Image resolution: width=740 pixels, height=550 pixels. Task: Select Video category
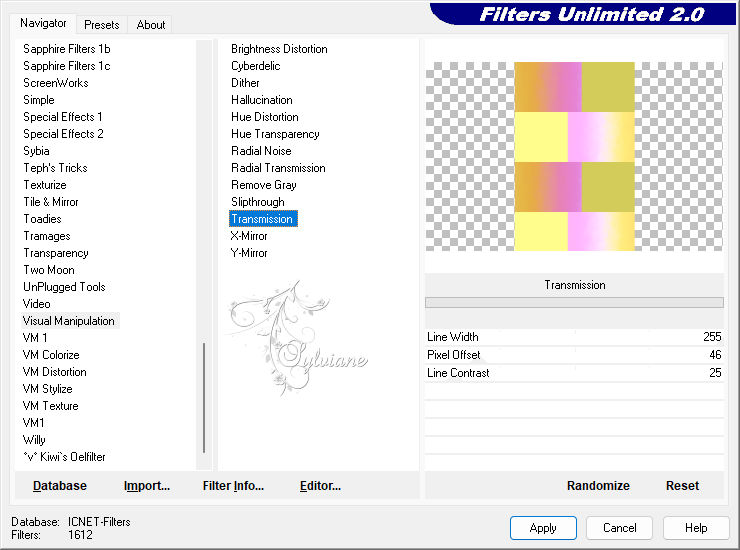[x=36, y=304]
